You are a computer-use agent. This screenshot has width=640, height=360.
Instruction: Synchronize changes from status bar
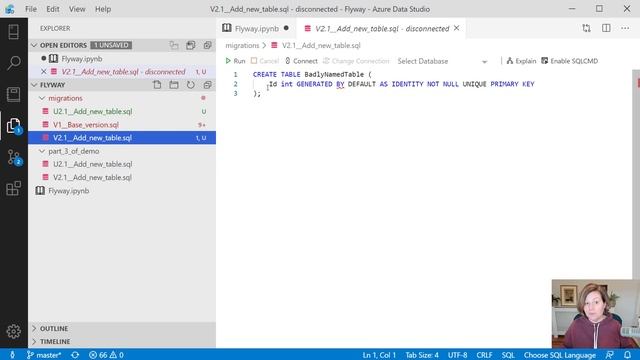tap(75, 355)
